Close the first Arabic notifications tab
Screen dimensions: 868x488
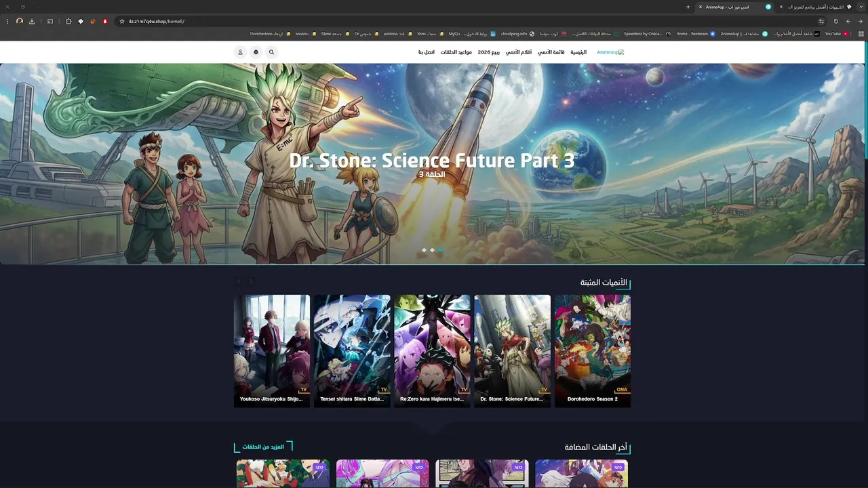(781, 7)
